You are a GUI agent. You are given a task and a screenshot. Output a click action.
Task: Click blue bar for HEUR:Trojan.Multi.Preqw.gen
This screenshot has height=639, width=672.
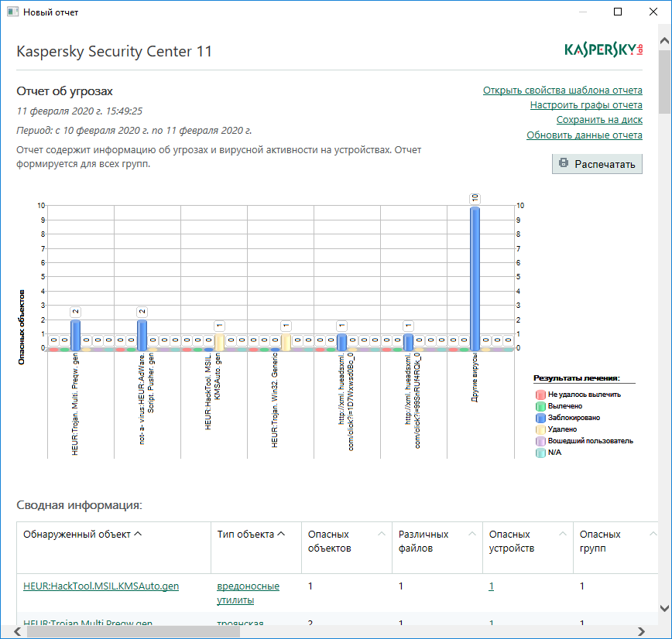[75, 335]
